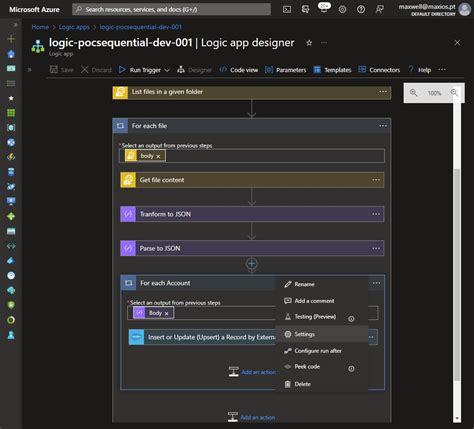Click the 100% zoom level text

(434, 93)
